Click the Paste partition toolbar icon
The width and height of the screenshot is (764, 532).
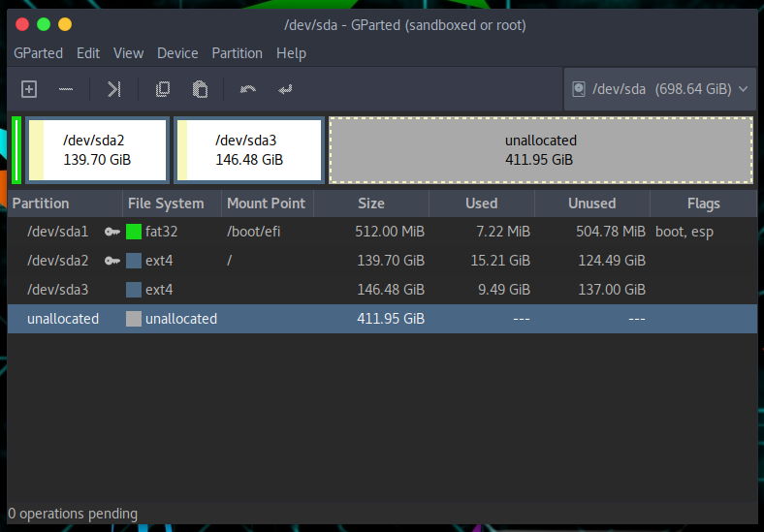click(x=200, y=89)
